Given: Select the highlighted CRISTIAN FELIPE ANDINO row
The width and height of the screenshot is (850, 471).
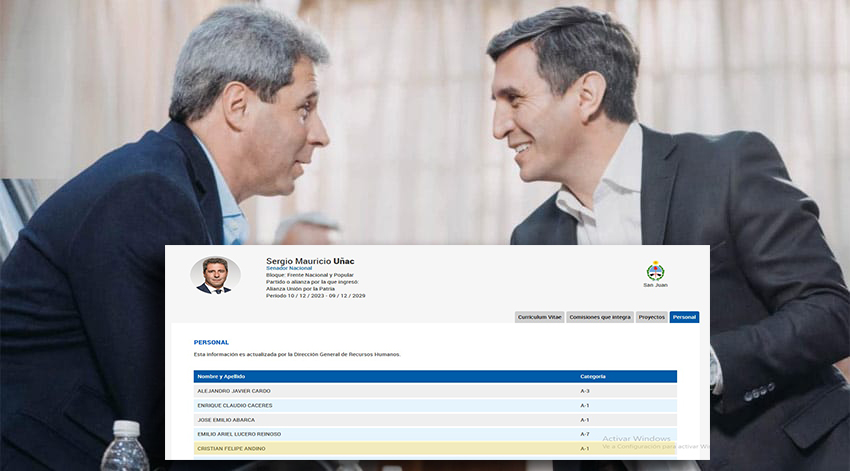Looking at the screenshot, I should click(435, 448).
